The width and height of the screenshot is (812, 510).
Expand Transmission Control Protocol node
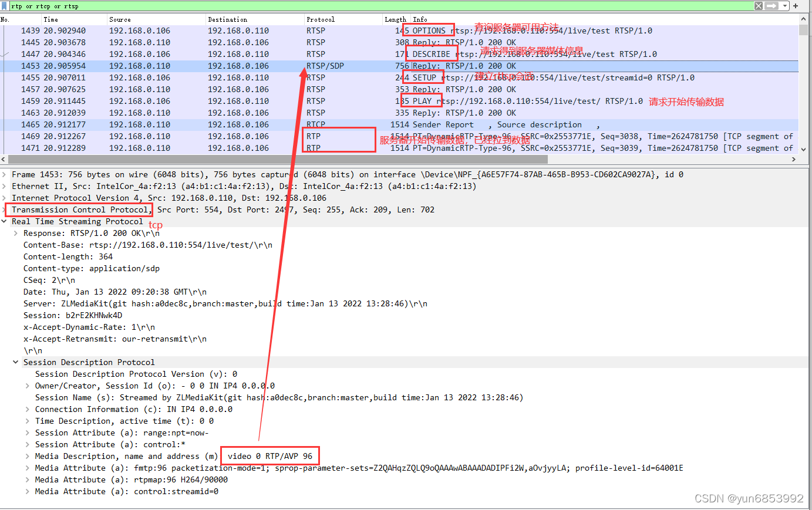pos(4,210)
